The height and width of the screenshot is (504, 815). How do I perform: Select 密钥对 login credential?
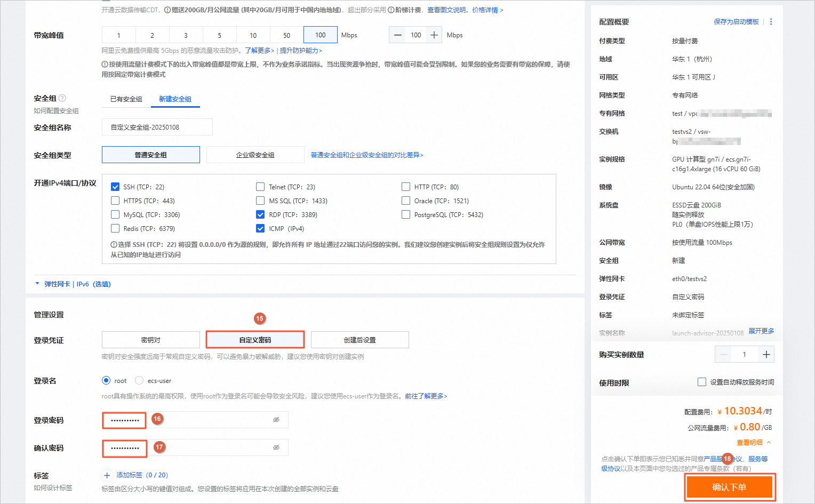(x=151, y=340)
